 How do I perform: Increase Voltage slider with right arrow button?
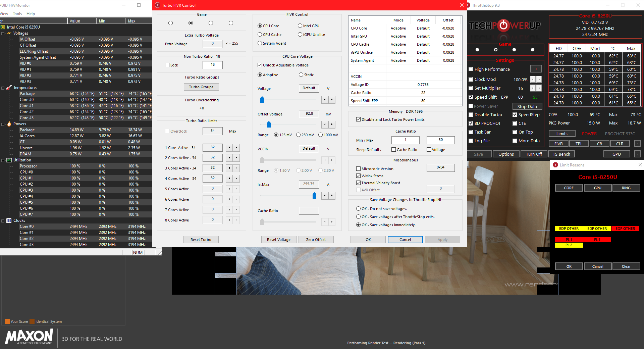(x=332, y=100)
